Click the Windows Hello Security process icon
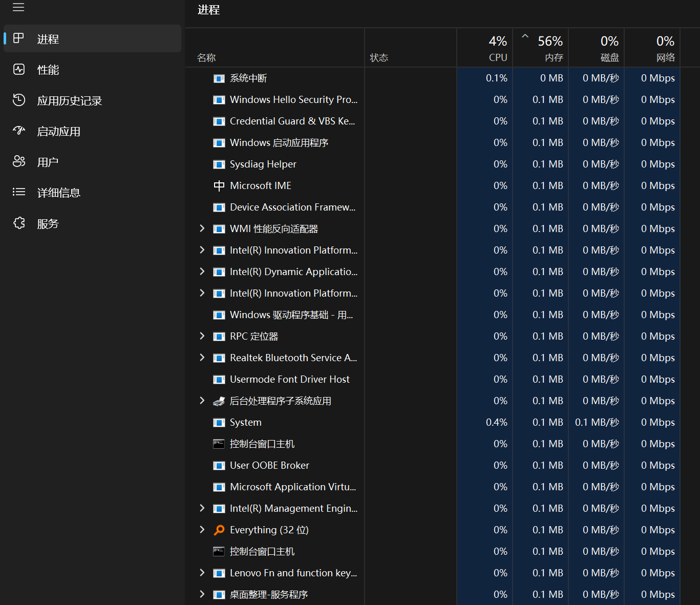700x605 pixels. [x=219, y=100]
